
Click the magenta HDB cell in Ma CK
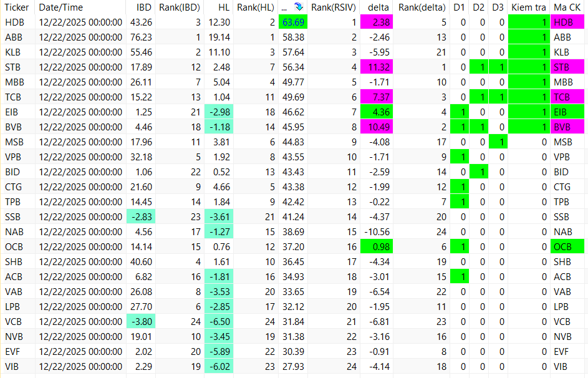tap(567, 22)
